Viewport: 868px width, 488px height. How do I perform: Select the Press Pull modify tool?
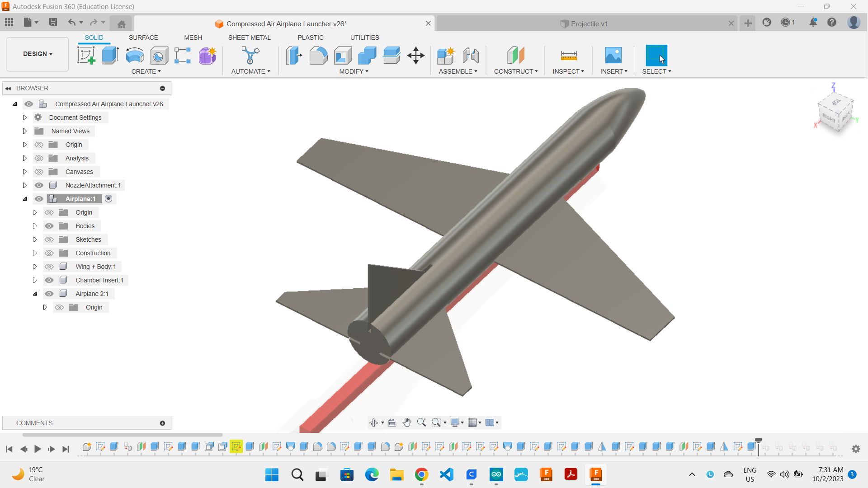coord(294,55)
